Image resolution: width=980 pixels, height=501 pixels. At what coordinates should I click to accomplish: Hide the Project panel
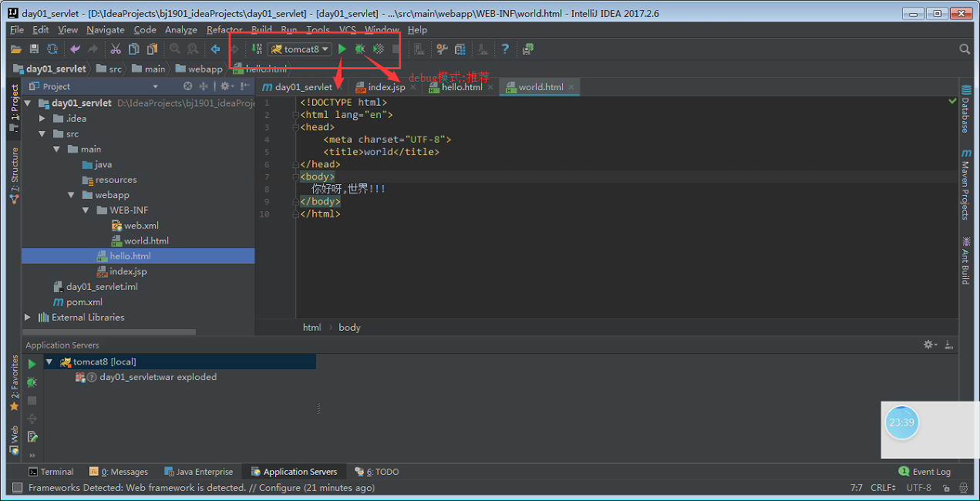[245, 86]
